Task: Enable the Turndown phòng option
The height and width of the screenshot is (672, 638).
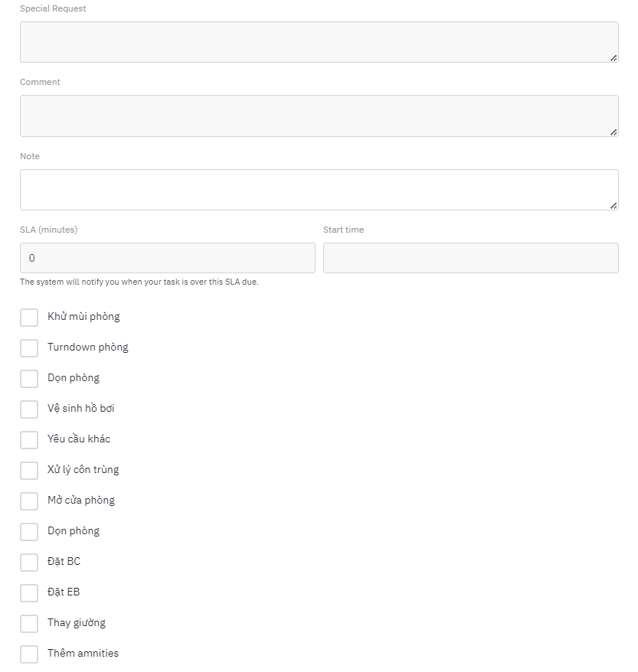Action: [29, 348]
